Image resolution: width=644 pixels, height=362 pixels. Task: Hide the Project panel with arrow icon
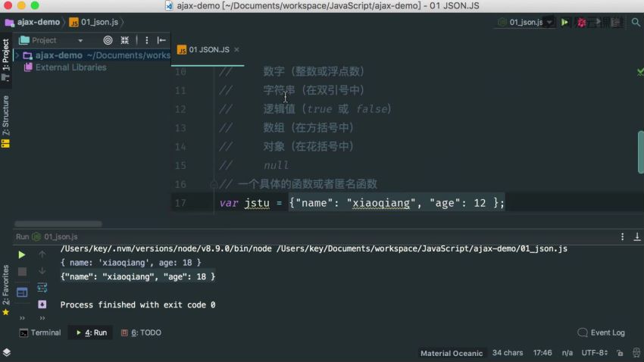(161, 40)
